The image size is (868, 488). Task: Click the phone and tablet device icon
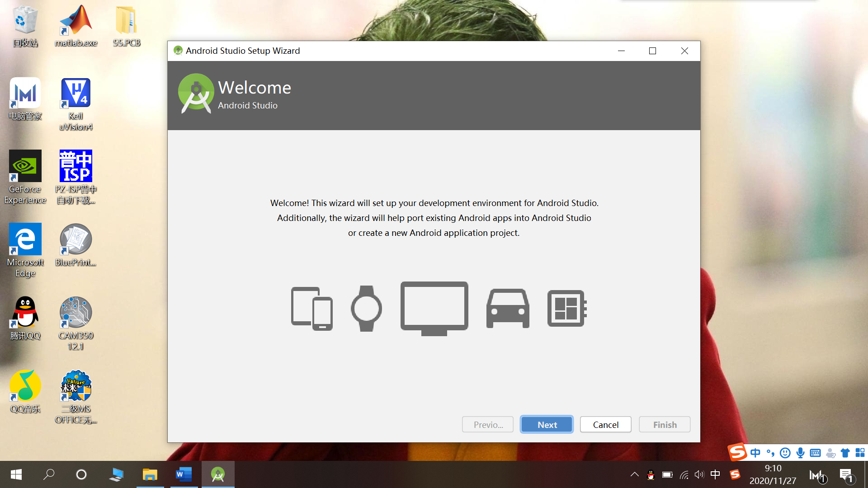[x=311, y=309]
